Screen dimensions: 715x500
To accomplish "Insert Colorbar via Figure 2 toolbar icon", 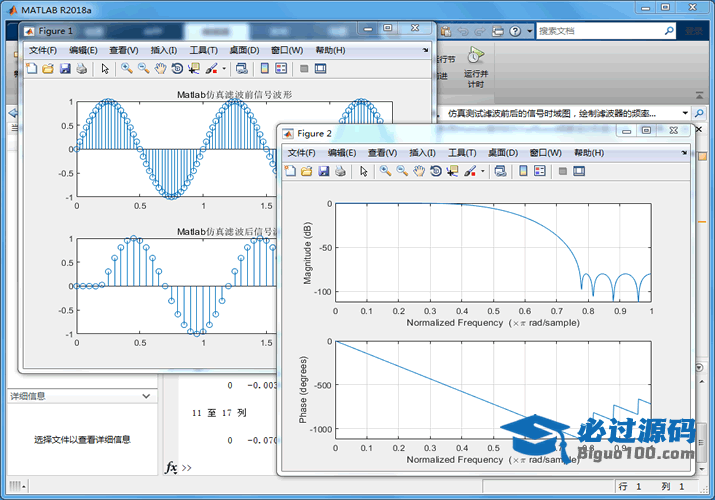I will [523, 171].
